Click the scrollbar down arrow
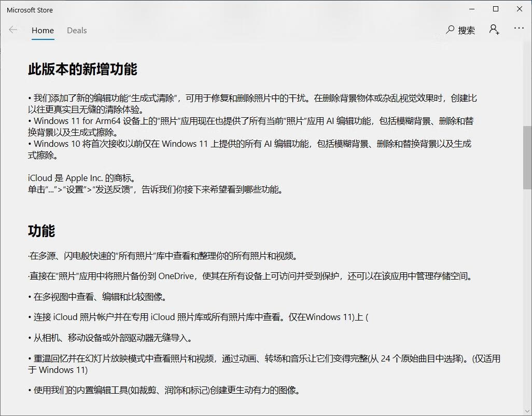Screen dimensions: 532x416 tap(527, 411)
